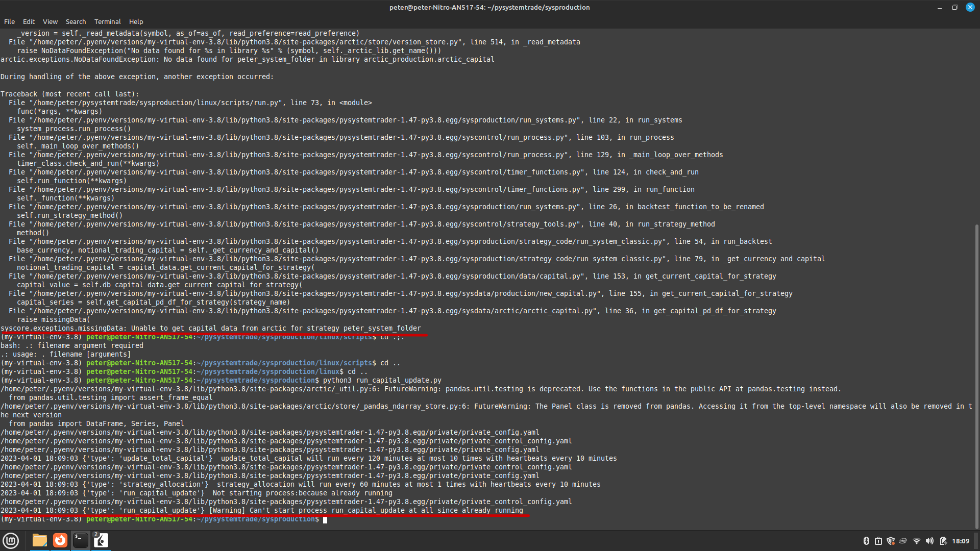Click 'system_process.run_process()' line
The image size is (980, 551).
tap(74, 129)
